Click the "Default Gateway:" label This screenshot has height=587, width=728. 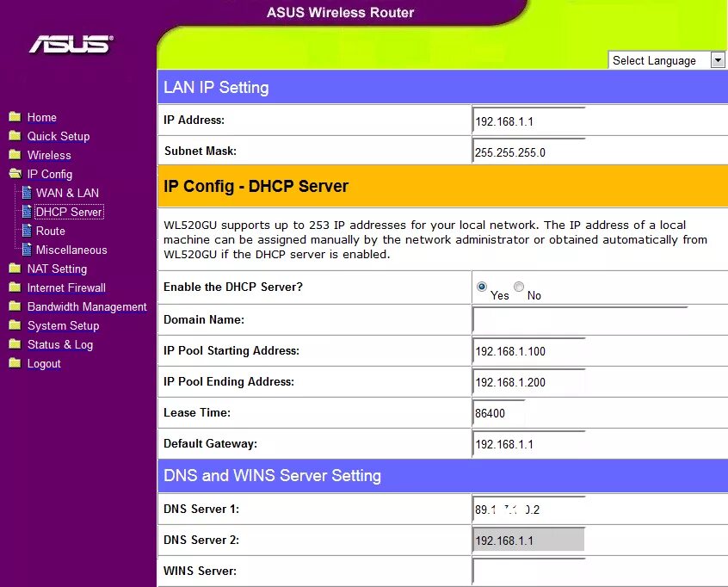[x=210, y=443]
